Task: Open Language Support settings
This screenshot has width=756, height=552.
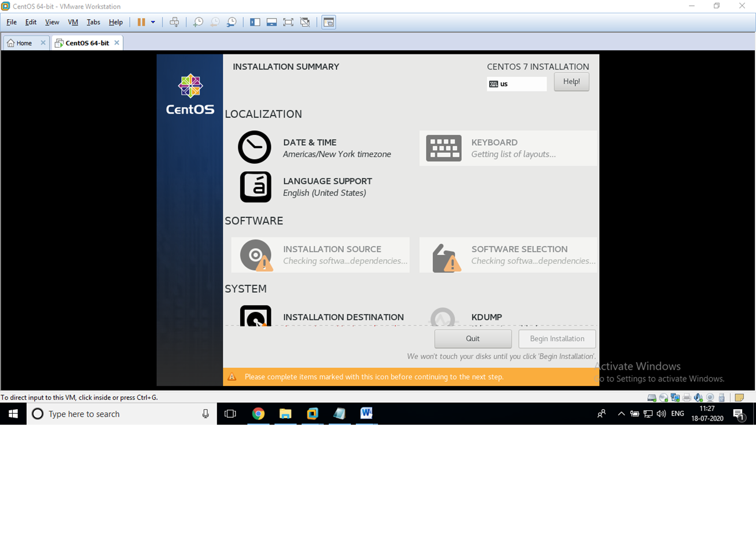Action: 328,187
